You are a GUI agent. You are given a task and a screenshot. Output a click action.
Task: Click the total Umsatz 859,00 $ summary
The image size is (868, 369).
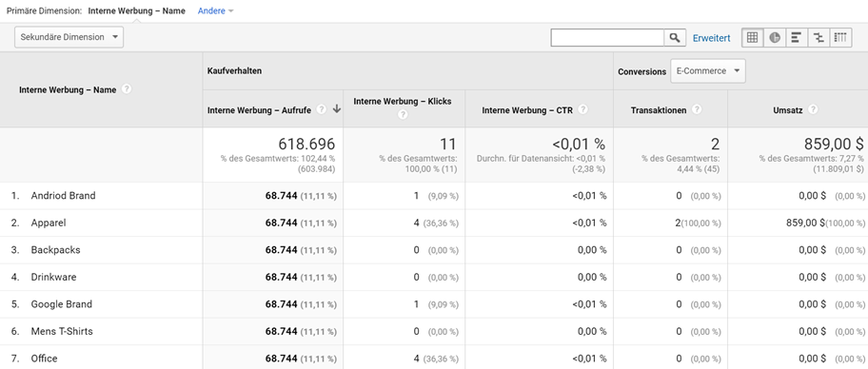point(834,144)
